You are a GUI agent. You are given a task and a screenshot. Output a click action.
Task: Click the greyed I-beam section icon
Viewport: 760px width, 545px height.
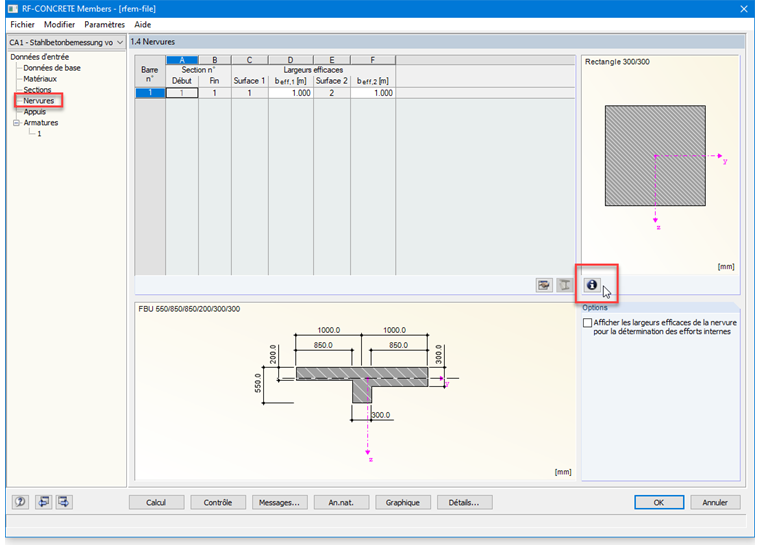(564, 285)
